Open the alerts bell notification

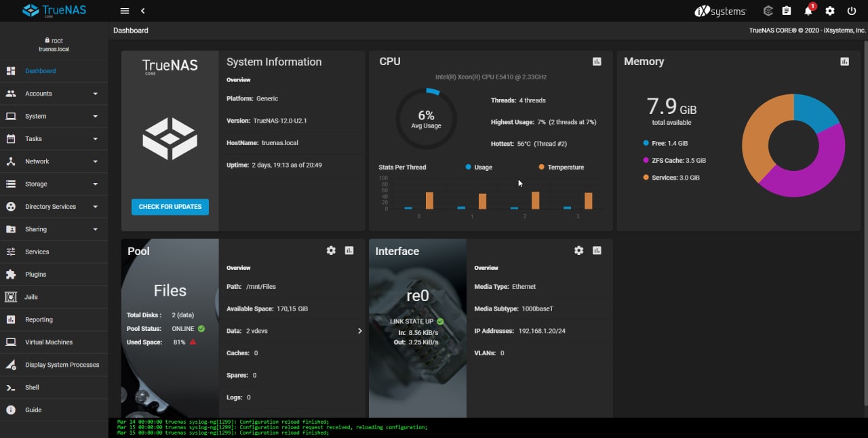[808, 11]
